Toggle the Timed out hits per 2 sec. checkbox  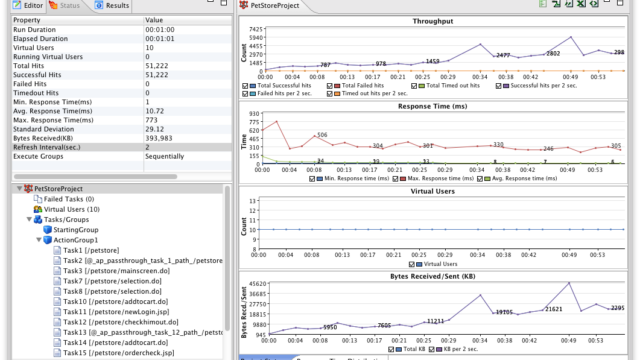coord(329,93)
